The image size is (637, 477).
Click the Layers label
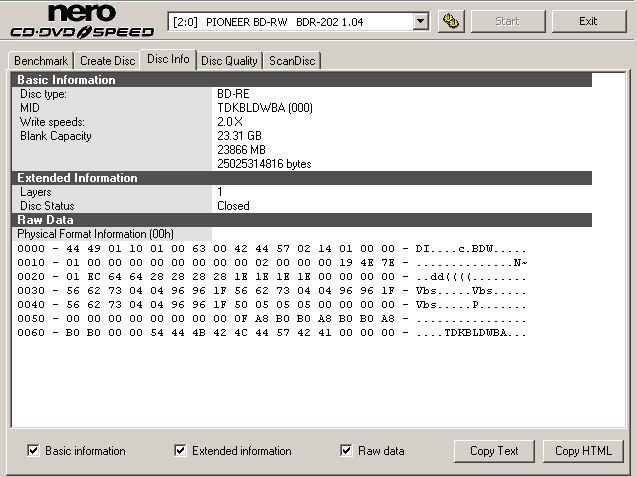[36, 192]
